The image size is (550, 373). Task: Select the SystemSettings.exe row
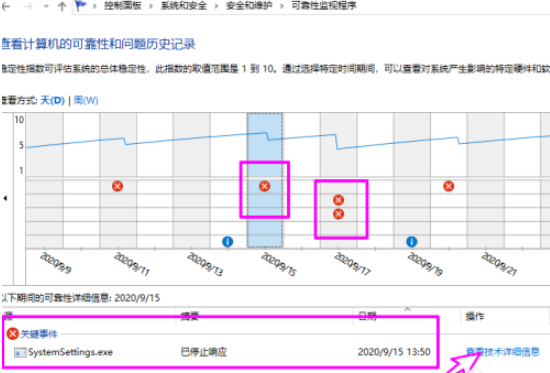tap(275, 352)
